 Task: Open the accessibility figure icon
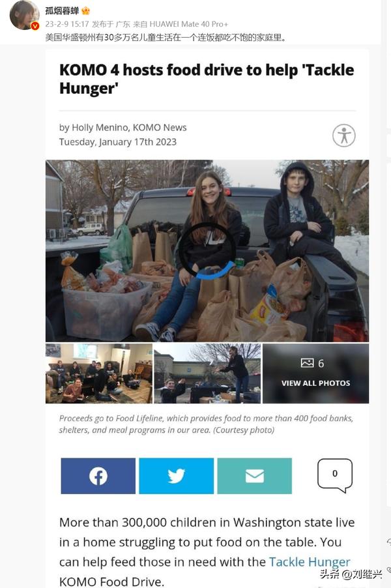tap(344, 136)
